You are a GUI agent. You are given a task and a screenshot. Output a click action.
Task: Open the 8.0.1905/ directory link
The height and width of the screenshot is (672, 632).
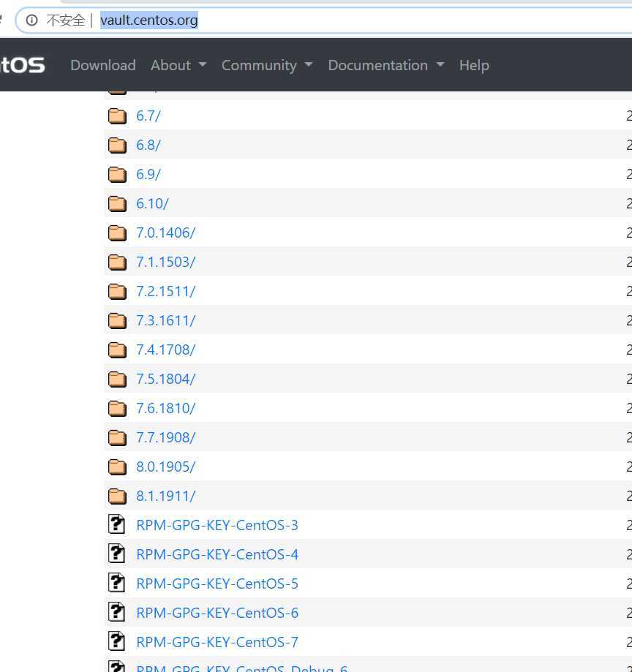[166, 467]
